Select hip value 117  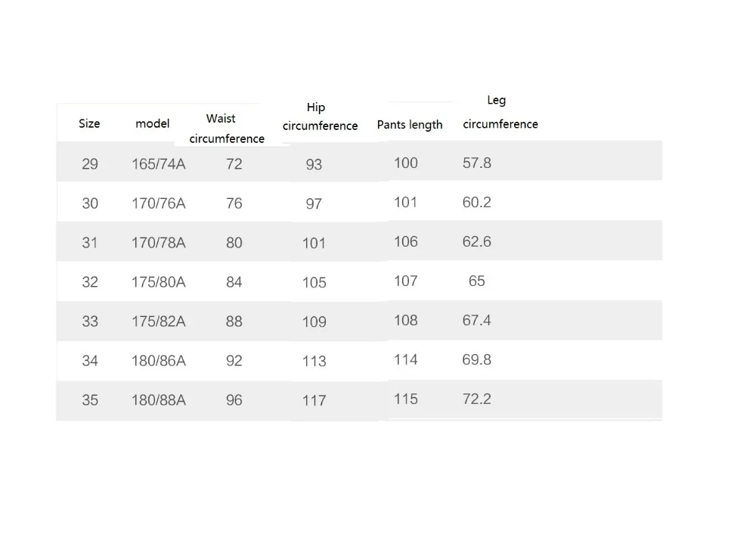314,401
